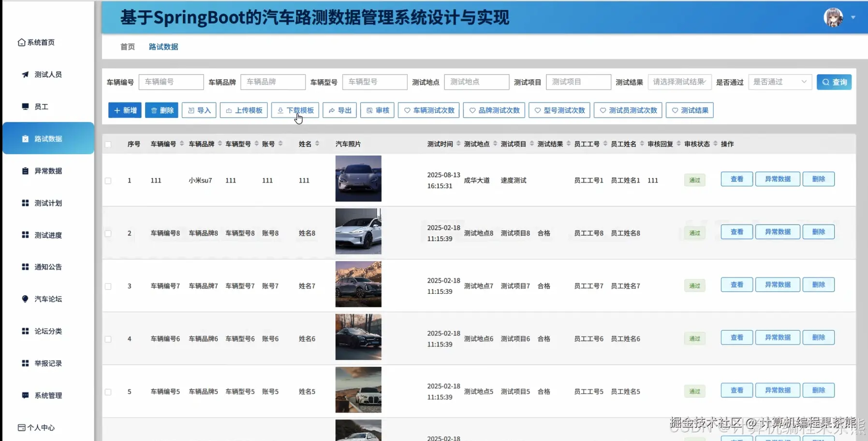
Task: Click the plus icon on 新增
Action: coord(117,111)
